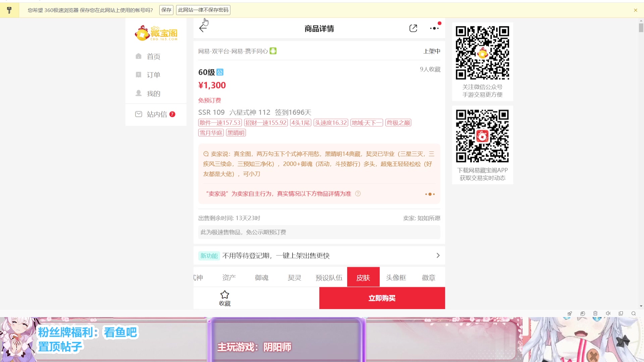Screen dimensions: 644x362
Task: Click the 终极之巅 tag
Action: coord(398,123)
